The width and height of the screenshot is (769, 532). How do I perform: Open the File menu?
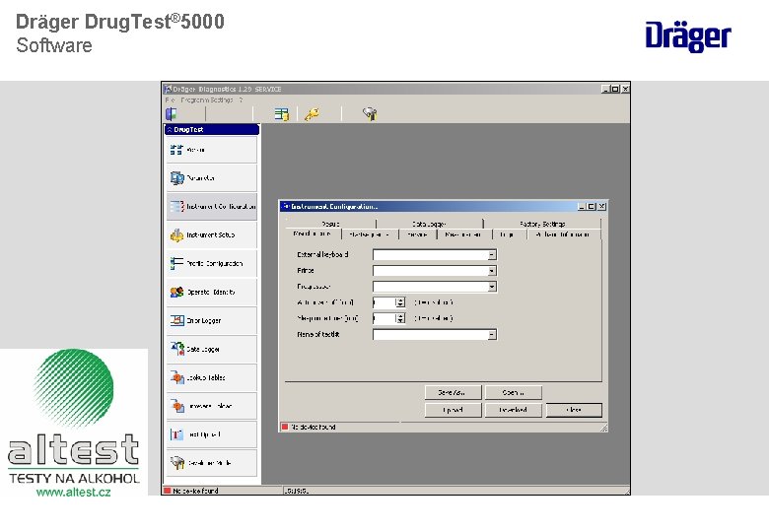coord(171,100)
